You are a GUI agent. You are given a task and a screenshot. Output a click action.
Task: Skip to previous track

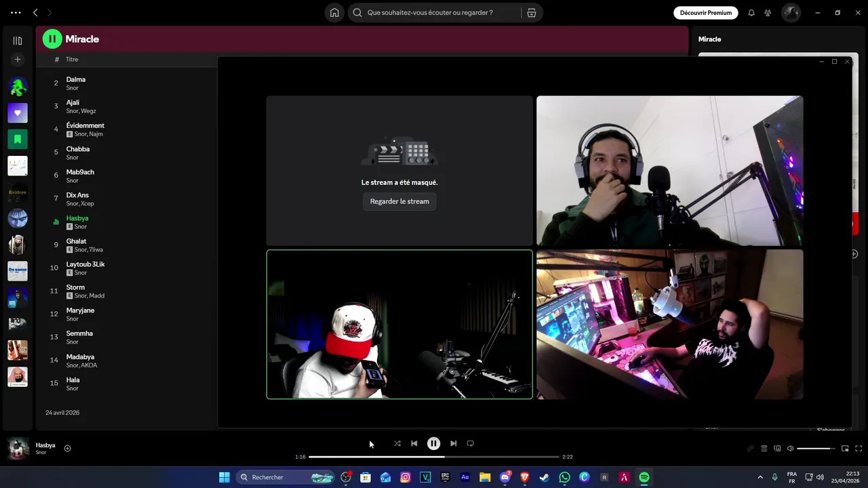click(x=414, y=443)
